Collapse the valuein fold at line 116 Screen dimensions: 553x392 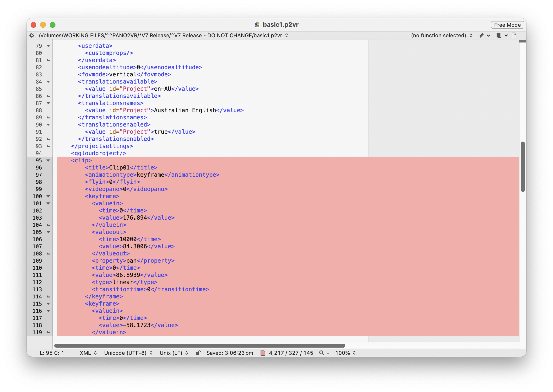[x=48, y=311]
